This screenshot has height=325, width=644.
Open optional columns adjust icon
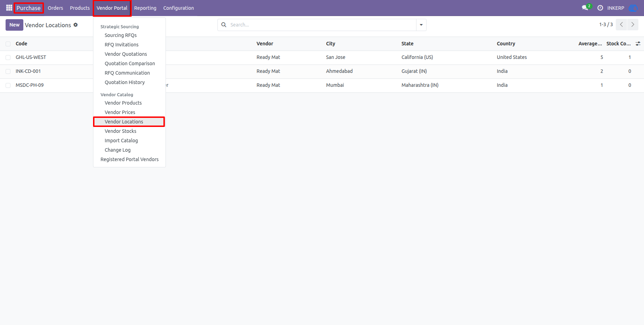tap(638, 44)
